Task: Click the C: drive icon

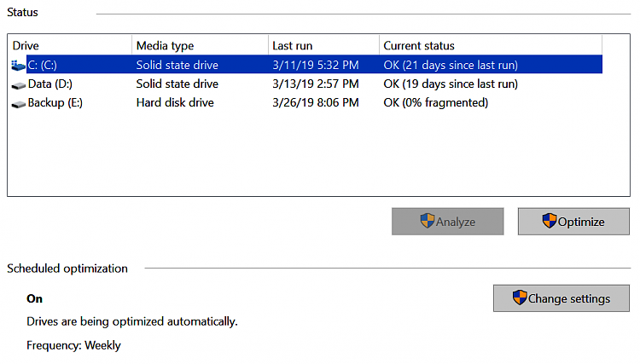Action: pyautogui.click(x=18, y=66)
